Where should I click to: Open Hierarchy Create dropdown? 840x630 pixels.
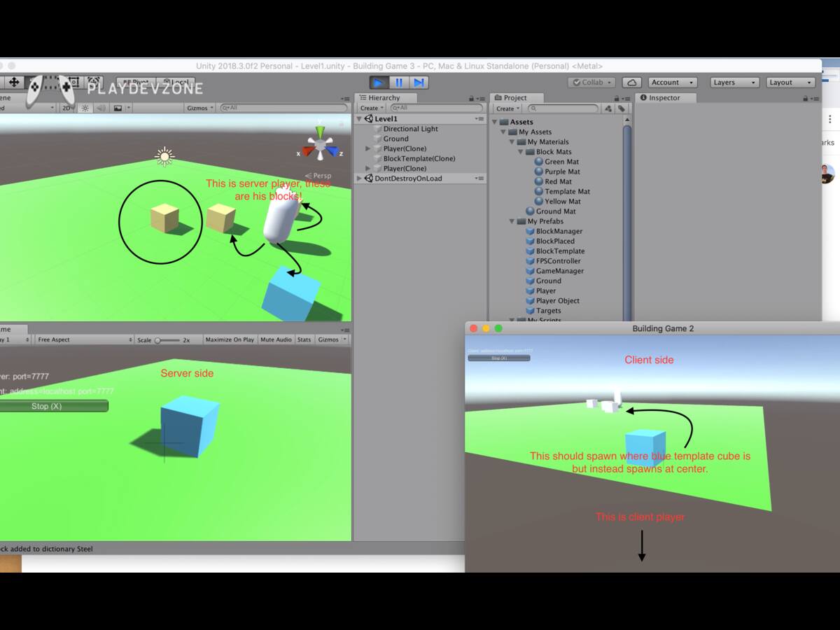tap(371, 108)
